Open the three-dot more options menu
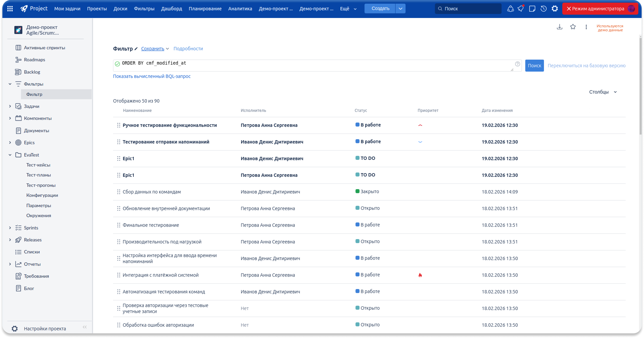This screenshot has width=644, height=338. [586, 27]
